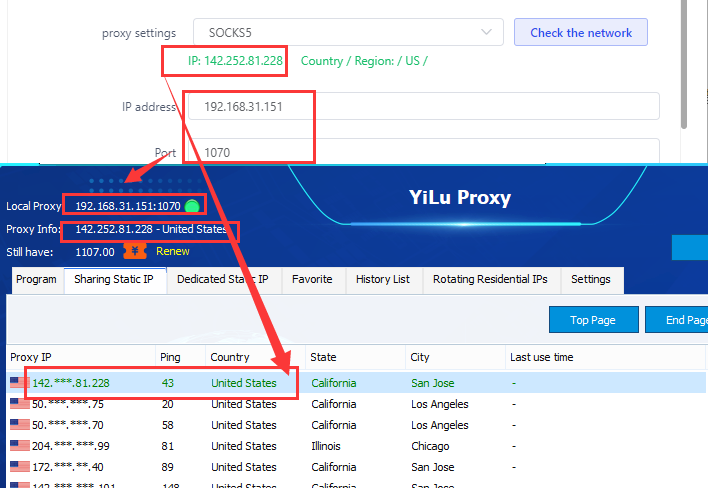Sort by the Country column header
Image resolution: width=708 pixels, height=488 pixels.
256,357
